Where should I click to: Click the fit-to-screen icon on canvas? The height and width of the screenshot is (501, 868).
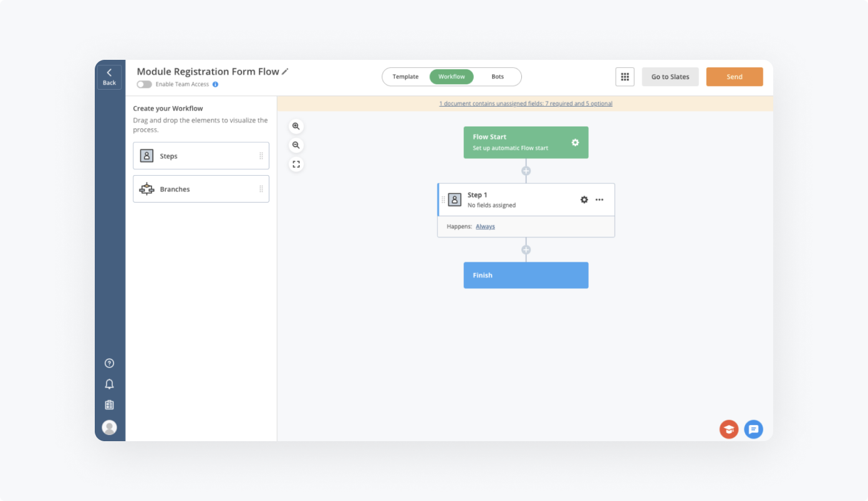point(296,165)
